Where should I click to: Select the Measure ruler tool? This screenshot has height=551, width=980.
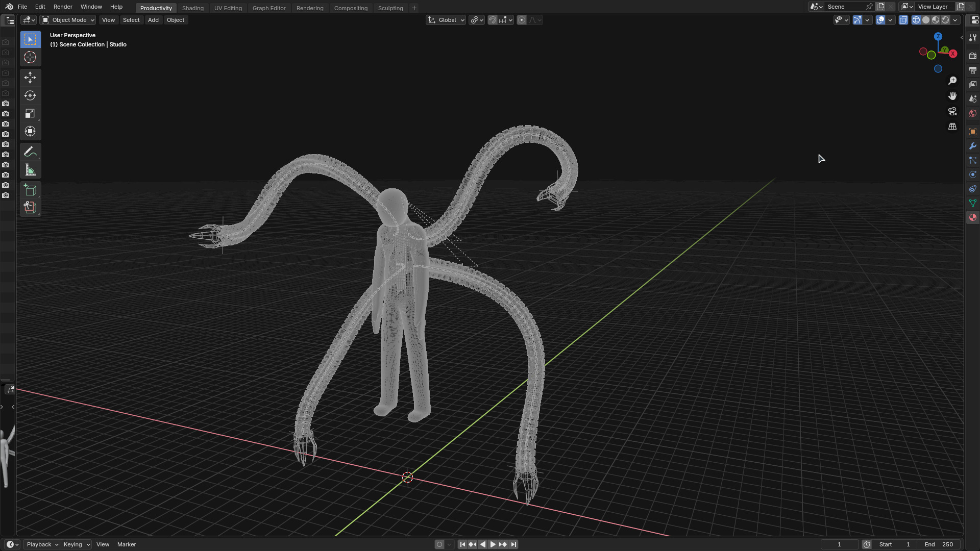[30, 170]
